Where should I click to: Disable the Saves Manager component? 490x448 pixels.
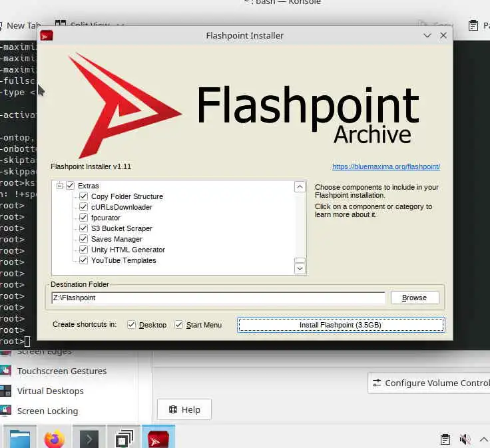coord(83,239)
